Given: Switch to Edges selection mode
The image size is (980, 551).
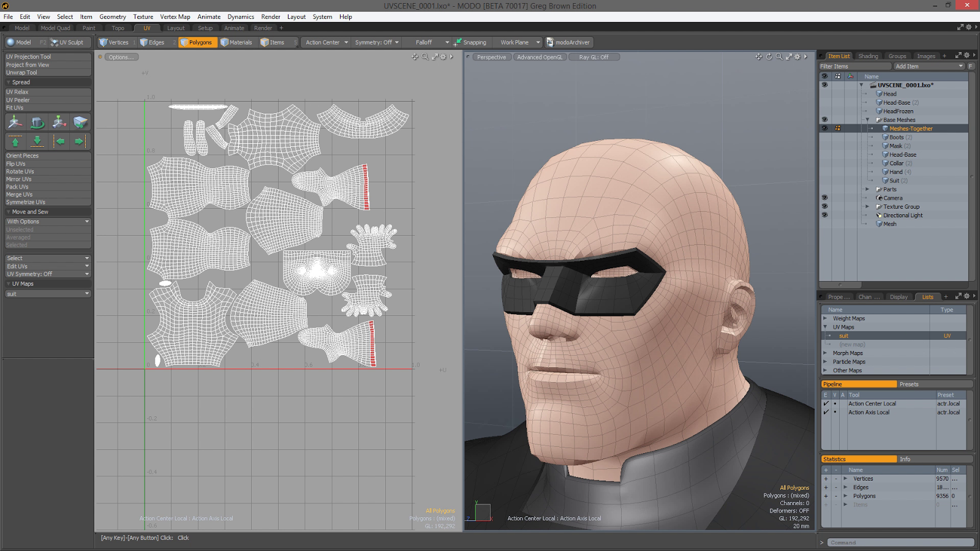Looking at the screenshot, I should (153, 42).
